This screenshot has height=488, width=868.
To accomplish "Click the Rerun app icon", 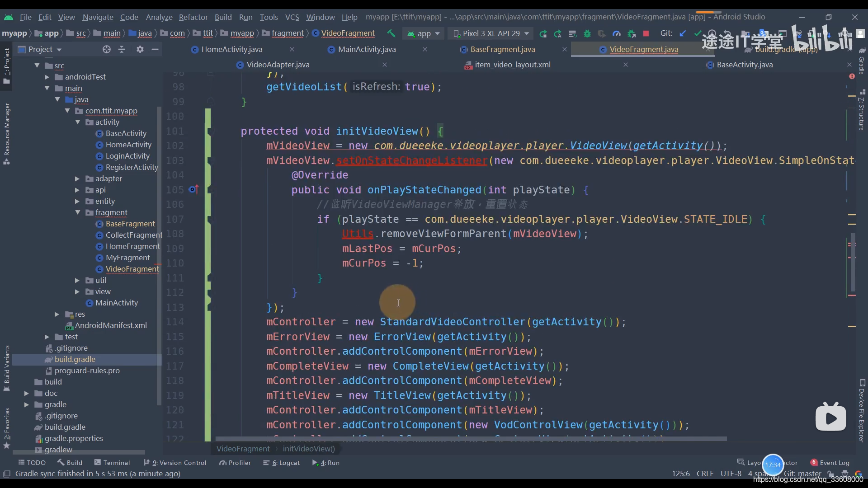I will click(x=543, y=33).
